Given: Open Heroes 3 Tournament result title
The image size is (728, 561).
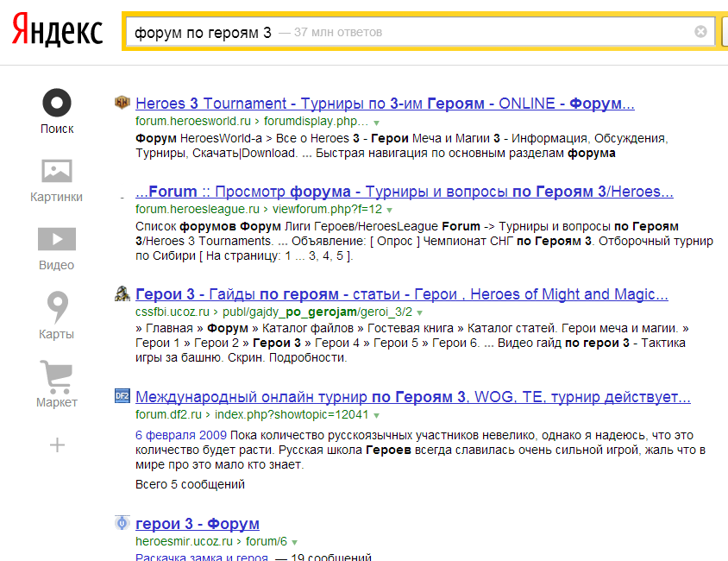Looking at the screenshot, I should [385, 103].
